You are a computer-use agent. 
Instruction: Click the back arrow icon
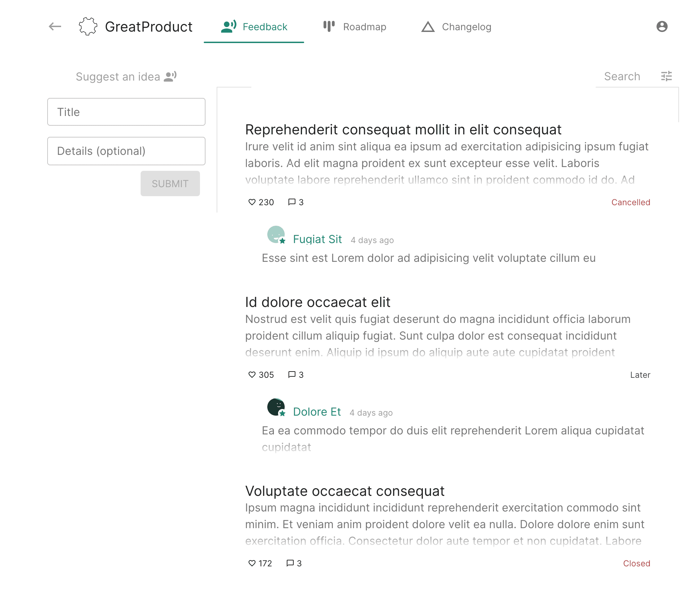point(55,26)
